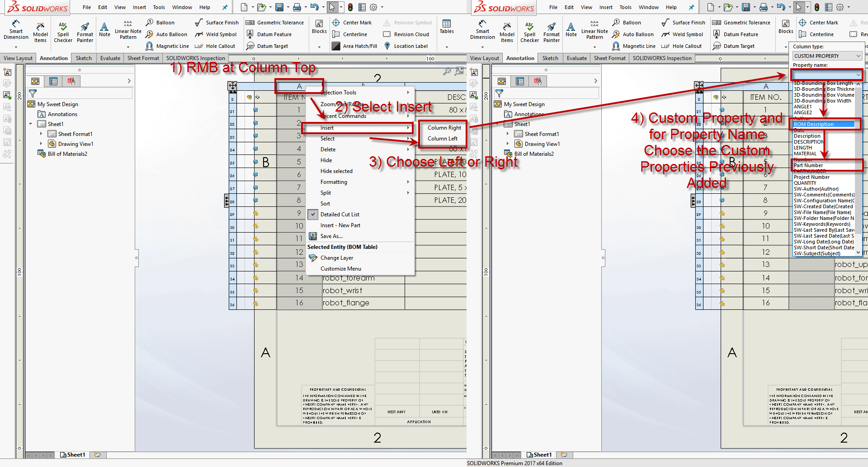Select Magnetic Line in left window
This screenshot has height=467, width=868.
click(x=167, y=46)
